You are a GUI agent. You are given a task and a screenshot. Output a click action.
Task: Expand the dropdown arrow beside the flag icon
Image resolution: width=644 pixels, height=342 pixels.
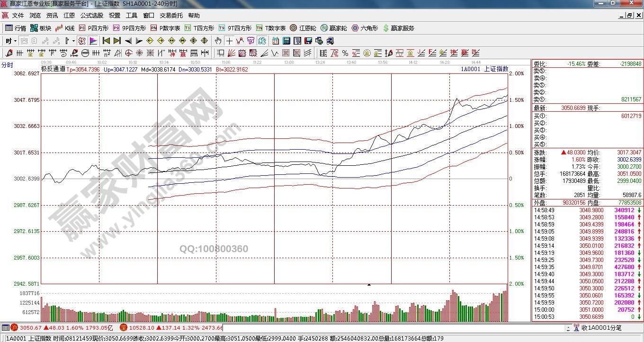point(73,41)
